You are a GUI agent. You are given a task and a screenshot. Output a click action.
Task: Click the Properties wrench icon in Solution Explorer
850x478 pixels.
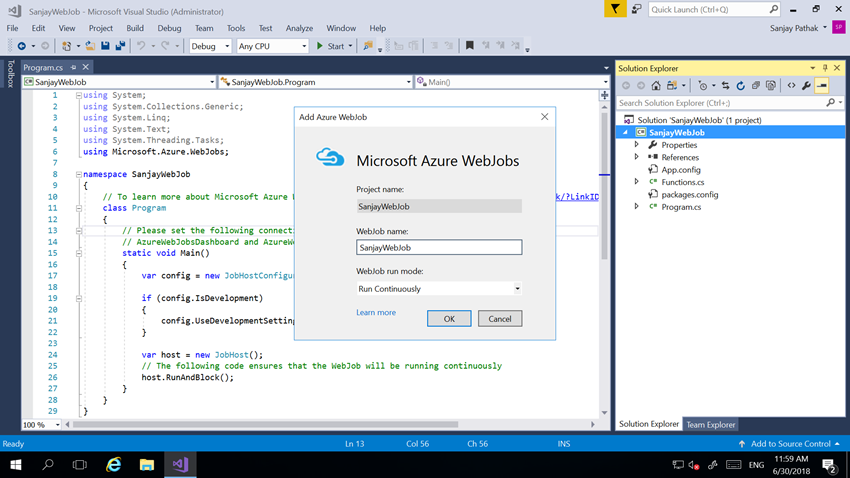coord(807,86)
